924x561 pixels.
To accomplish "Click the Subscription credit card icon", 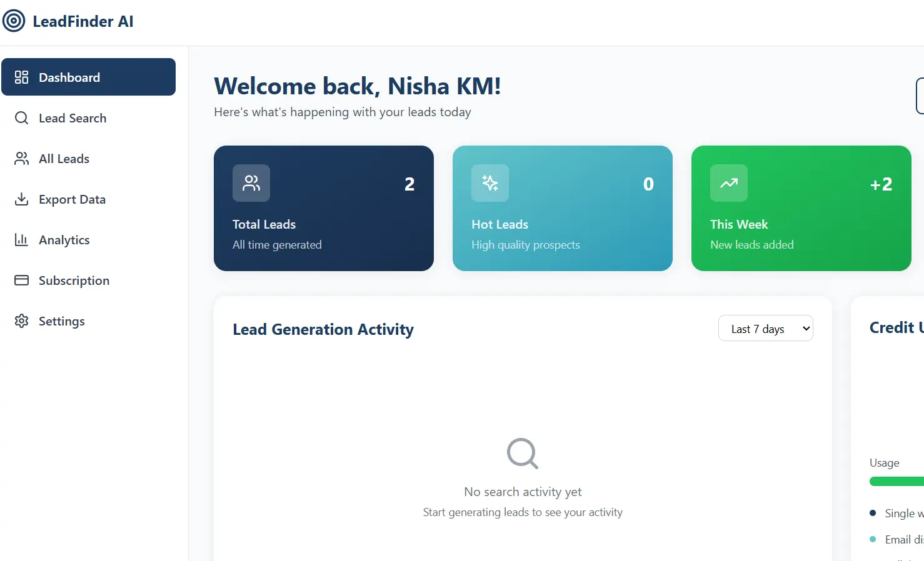I will [22, 280].
